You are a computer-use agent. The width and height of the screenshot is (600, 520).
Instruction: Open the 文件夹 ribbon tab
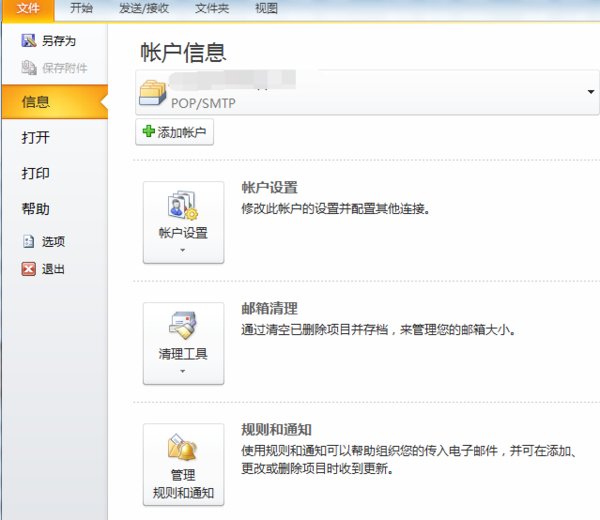pyautogui.click(x=212, y=8)
